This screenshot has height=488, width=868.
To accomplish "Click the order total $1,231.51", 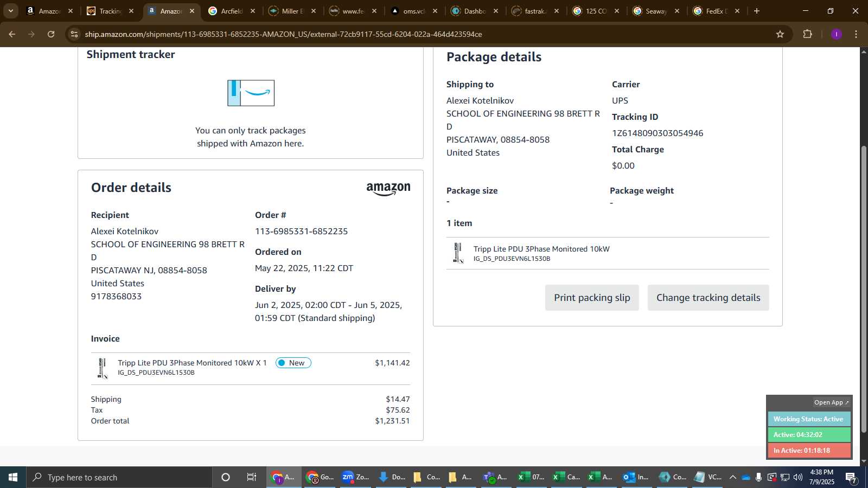I will pyautogui.click(x=392, y=421).
